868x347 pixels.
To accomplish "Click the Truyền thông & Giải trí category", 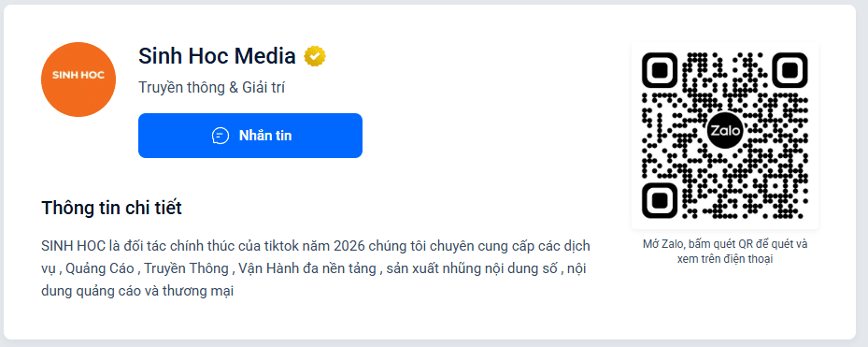I will tap(211, 88).
